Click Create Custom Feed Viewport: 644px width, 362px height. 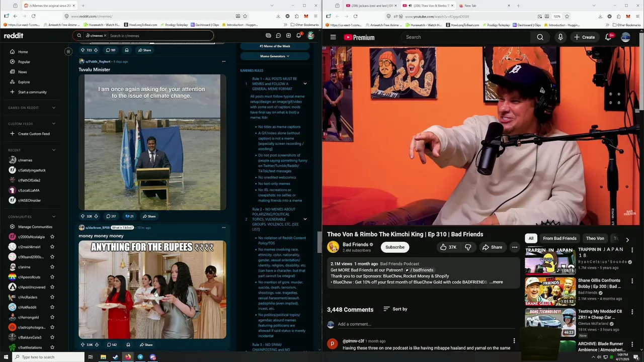click(34, 134)
